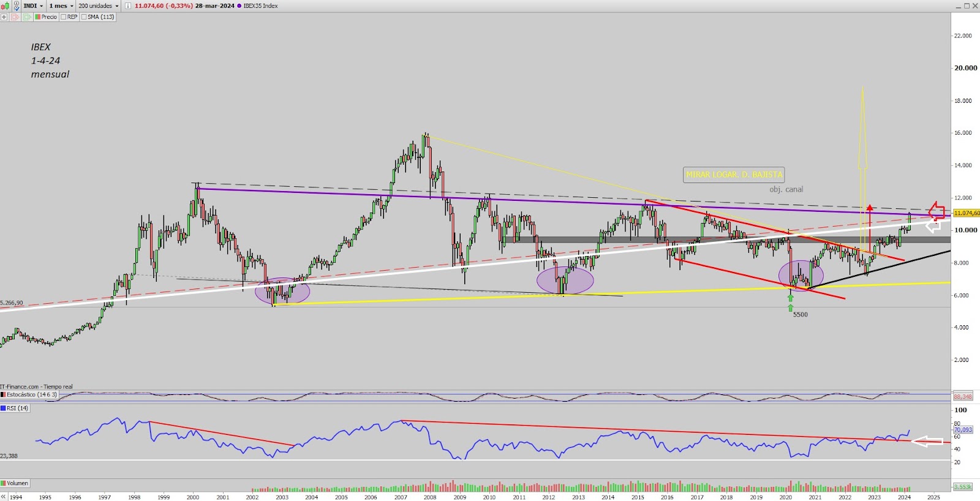
Task: Click the green import arrow icon
Action: 27,17
